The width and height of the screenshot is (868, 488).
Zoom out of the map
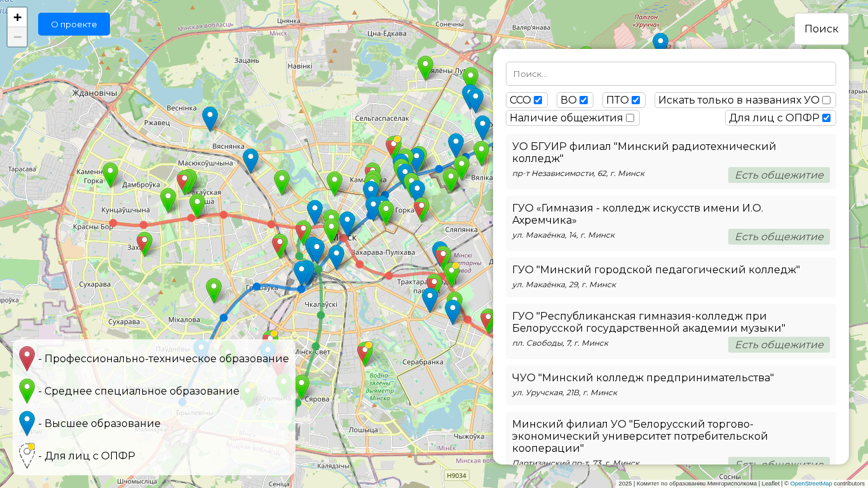tap(17, 37)
